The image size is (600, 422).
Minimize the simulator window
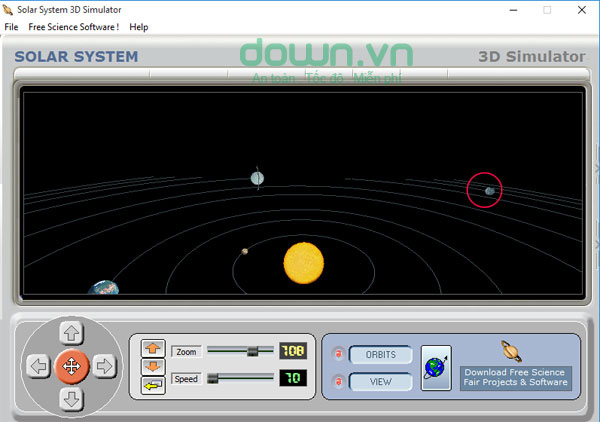pos(514,10)
